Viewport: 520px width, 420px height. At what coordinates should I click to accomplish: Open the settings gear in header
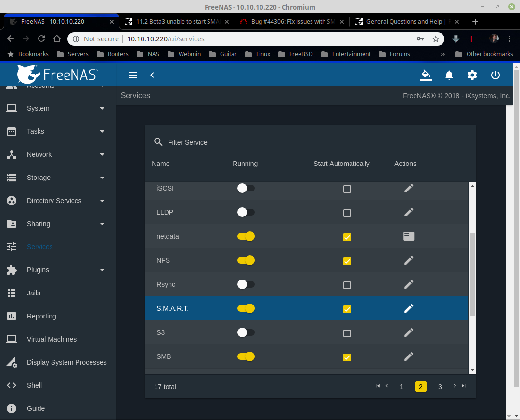[472, 75]
